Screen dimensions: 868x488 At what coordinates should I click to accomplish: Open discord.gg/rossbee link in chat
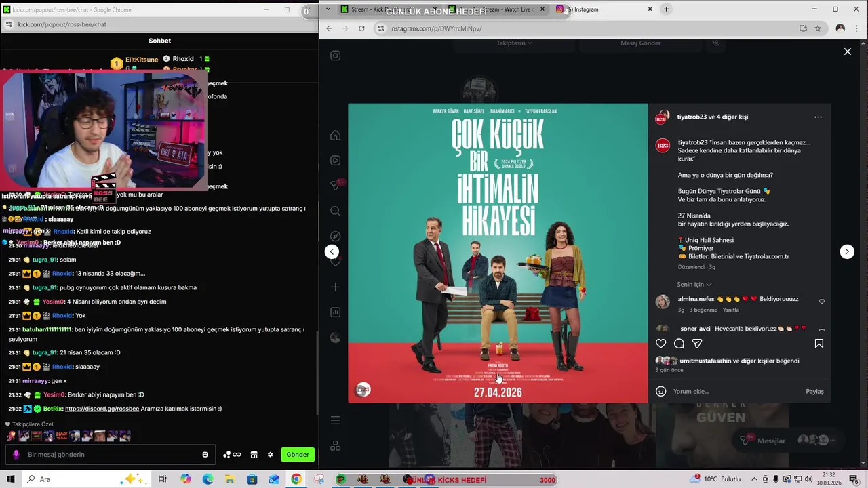102,409
